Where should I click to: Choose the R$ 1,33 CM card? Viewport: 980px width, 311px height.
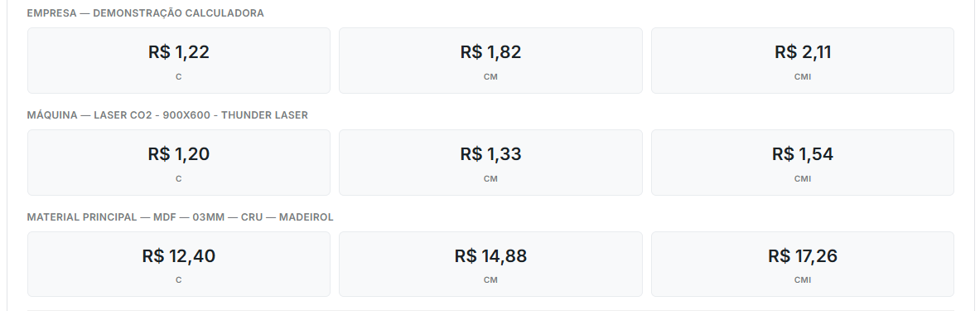(x=490, y=163)
